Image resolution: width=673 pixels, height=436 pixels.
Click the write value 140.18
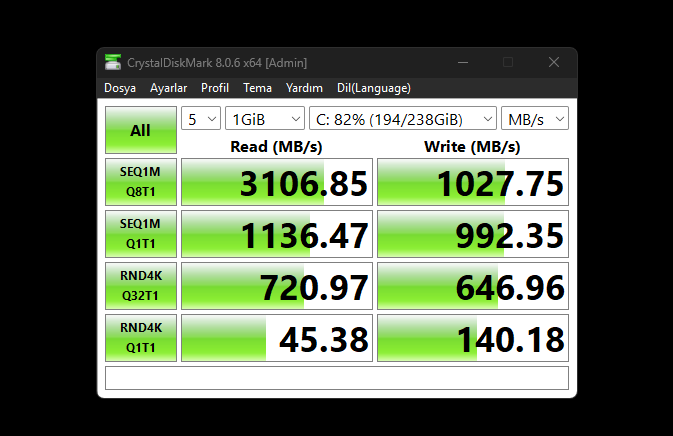click(473, 338)
